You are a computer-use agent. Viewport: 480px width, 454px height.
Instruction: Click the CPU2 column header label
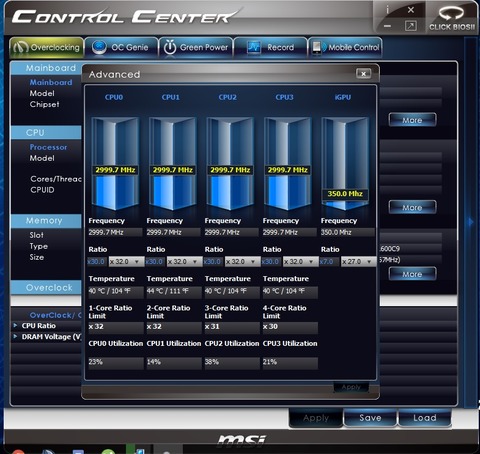(227, 97)
